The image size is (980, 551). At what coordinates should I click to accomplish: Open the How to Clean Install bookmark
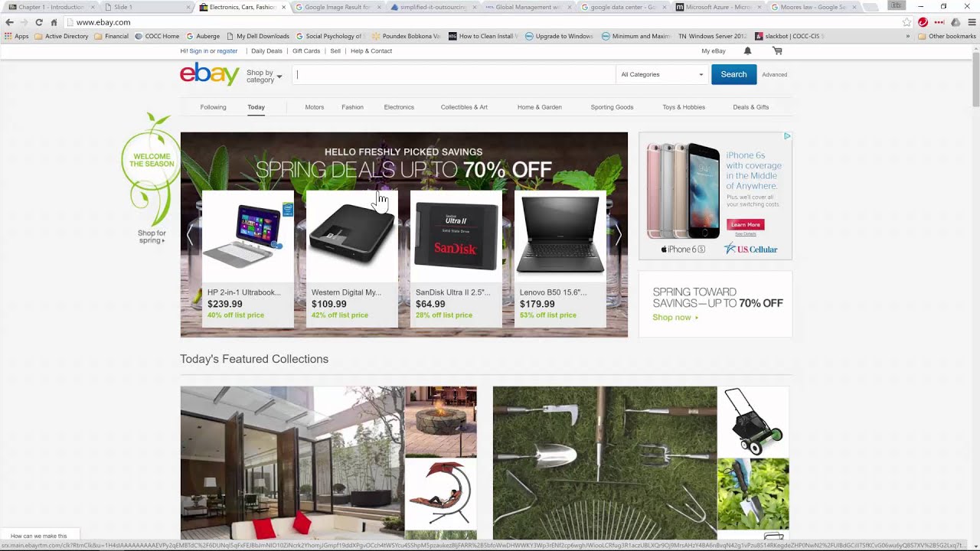pyautogui.click(x=484, y=36)
